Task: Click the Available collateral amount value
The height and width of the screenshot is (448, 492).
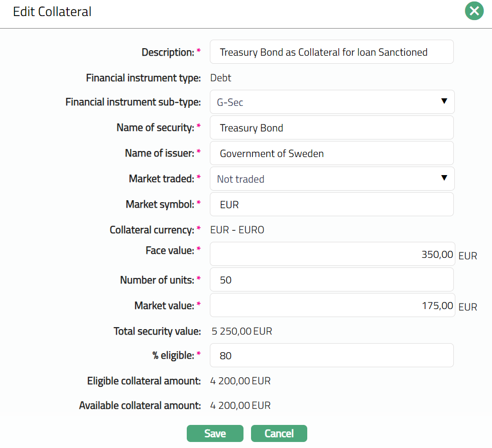Action: point(240,405)
